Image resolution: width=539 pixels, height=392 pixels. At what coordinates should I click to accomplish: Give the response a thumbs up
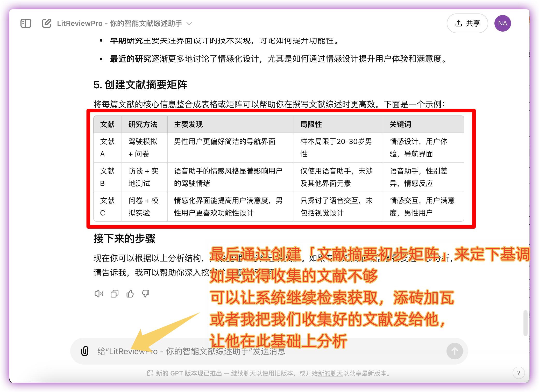pos(130,294)
